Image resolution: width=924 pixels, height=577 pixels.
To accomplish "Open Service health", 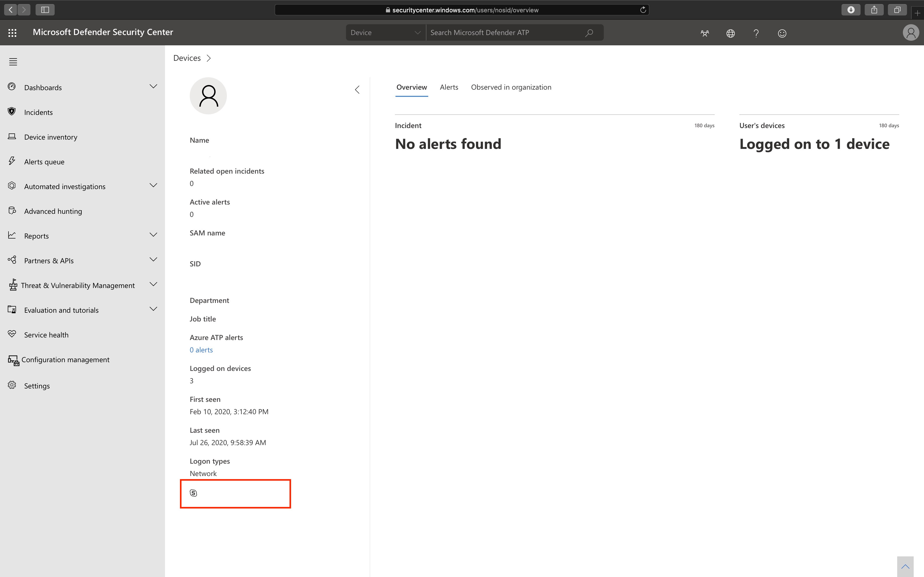I will pyautogui.click(x=46, y=335).
